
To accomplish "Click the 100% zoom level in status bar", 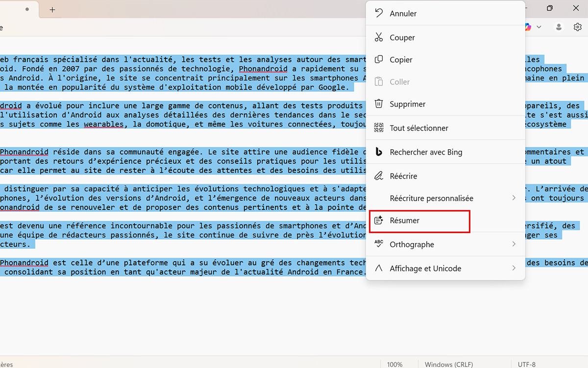I will [394, 365].
